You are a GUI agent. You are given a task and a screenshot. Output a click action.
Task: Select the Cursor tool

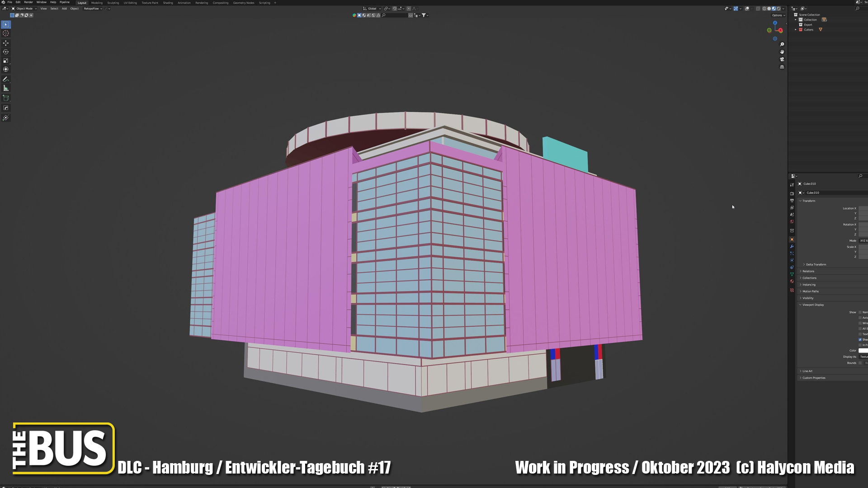tap(6, 33)
